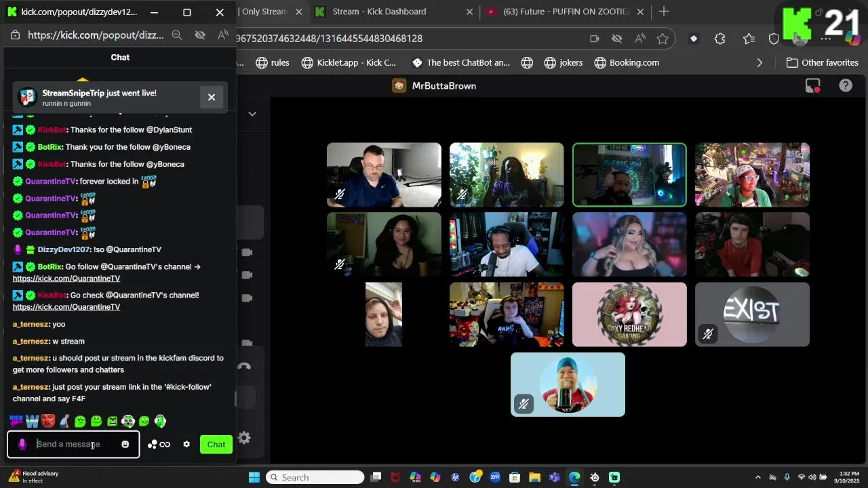
Task: Open jokers bookmark
Action: 564,62
